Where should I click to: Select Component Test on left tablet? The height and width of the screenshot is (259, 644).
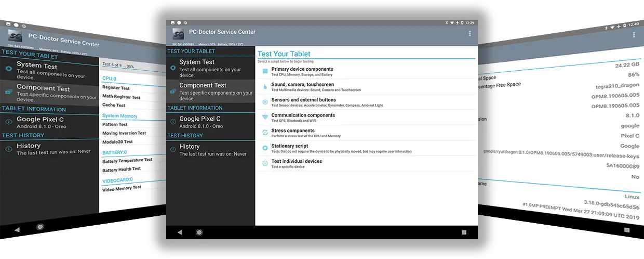coord(49,93)
